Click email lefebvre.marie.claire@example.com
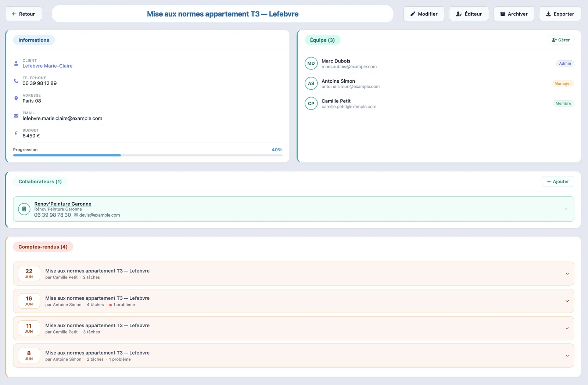The width and height of the screenshot is (588, 385). click(62, 118)
